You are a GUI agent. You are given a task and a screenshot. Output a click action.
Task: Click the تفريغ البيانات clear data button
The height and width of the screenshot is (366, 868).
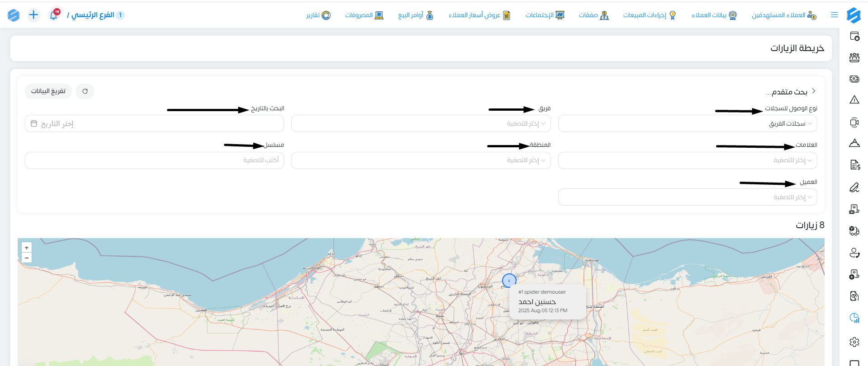tap(48, 91)
